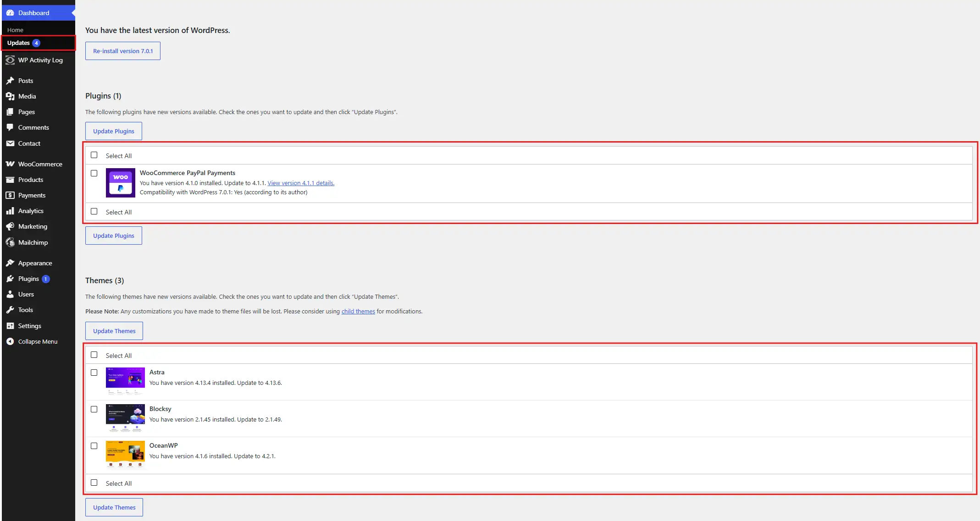Check bottom Select All in themes table
Screen dimensions: 980x521
pyautogui.click(x=94, y=483)
